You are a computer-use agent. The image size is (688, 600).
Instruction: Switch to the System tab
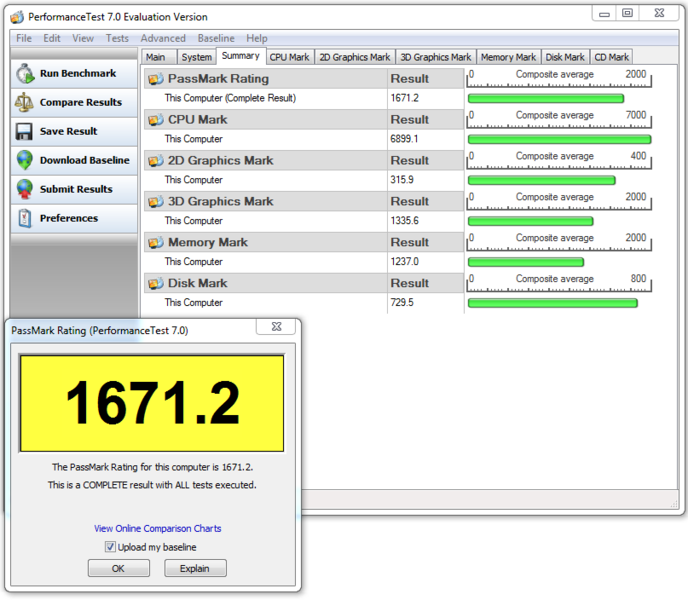click(197, 57)
